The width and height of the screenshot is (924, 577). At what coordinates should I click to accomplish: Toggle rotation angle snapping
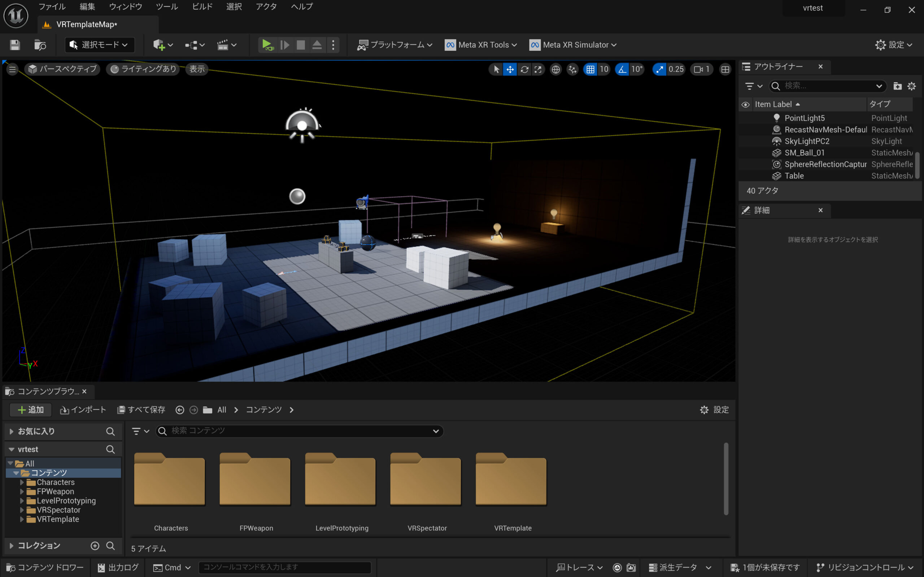pos(622,69)
